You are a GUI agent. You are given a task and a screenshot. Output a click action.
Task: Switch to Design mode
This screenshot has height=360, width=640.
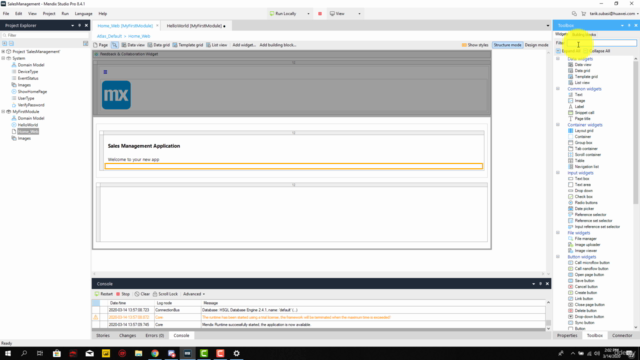coord(536,45)
